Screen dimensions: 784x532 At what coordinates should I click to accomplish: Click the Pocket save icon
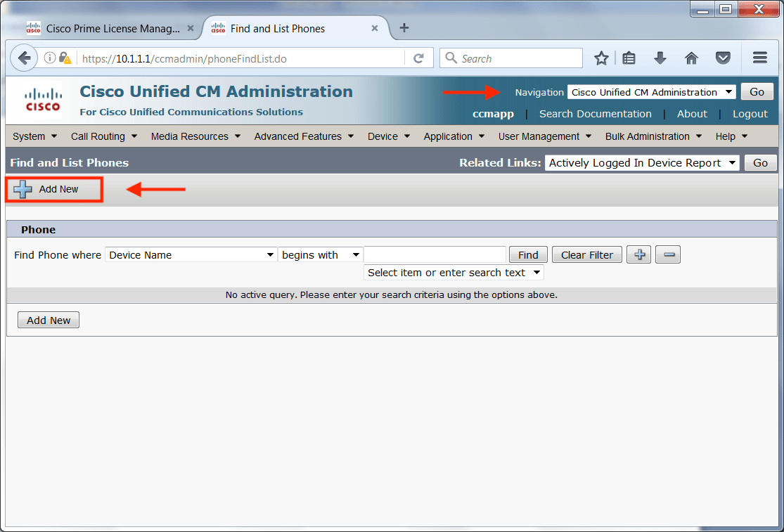click(723, 58)
